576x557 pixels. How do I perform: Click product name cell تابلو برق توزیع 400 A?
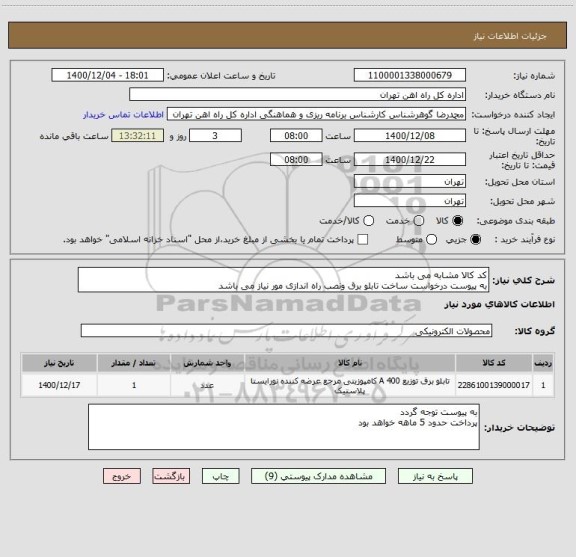click(x=350, y=385)
